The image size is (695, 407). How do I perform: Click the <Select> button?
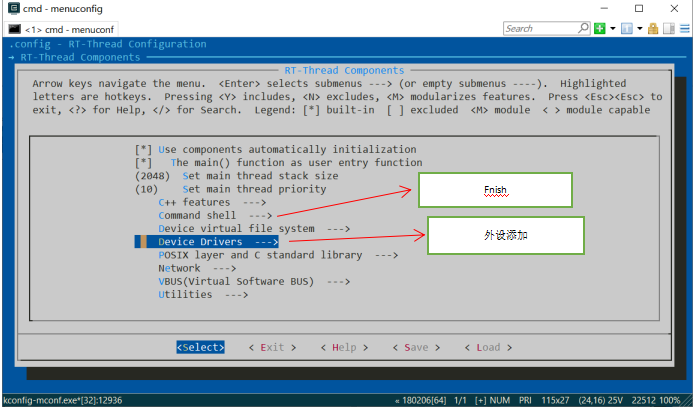tap(200, 347)
